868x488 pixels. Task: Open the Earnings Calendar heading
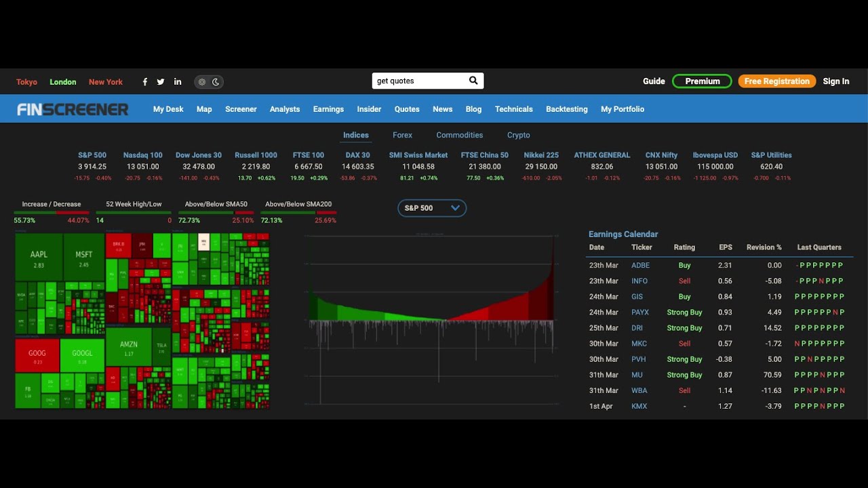pyautogui.click(x=623, y=235)
